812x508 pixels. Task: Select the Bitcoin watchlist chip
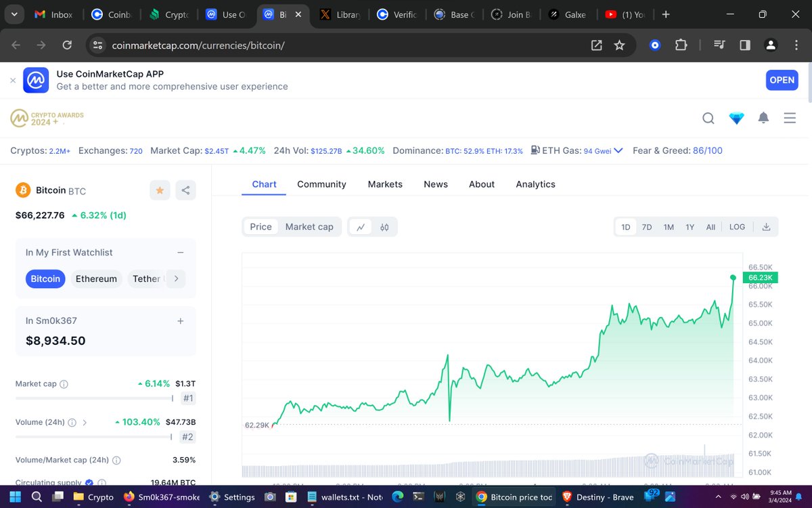(45, 278)
